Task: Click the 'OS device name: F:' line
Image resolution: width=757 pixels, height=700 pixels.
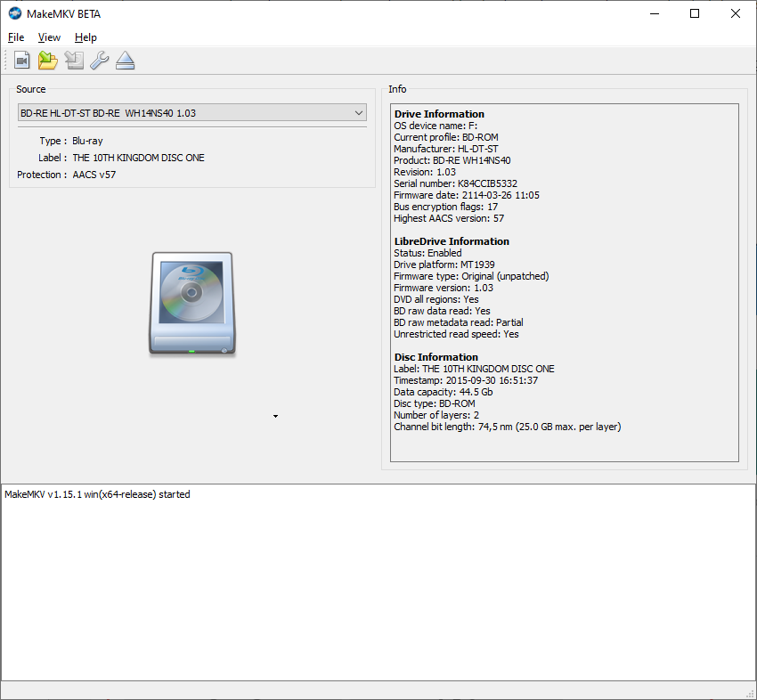Action: click(x=436, y=126)
